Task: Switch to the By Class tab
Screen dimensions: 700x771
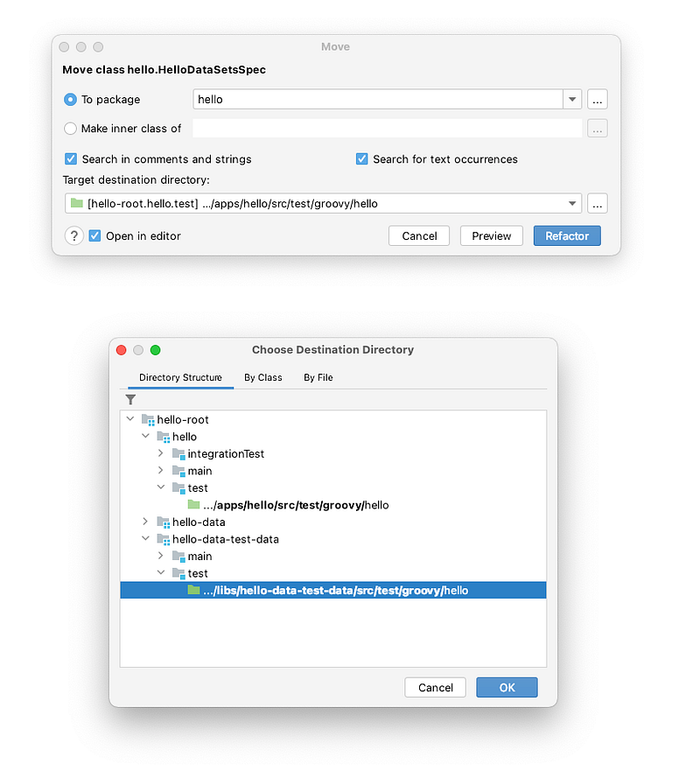Action: pyautogui.click(x=263, y=377)
